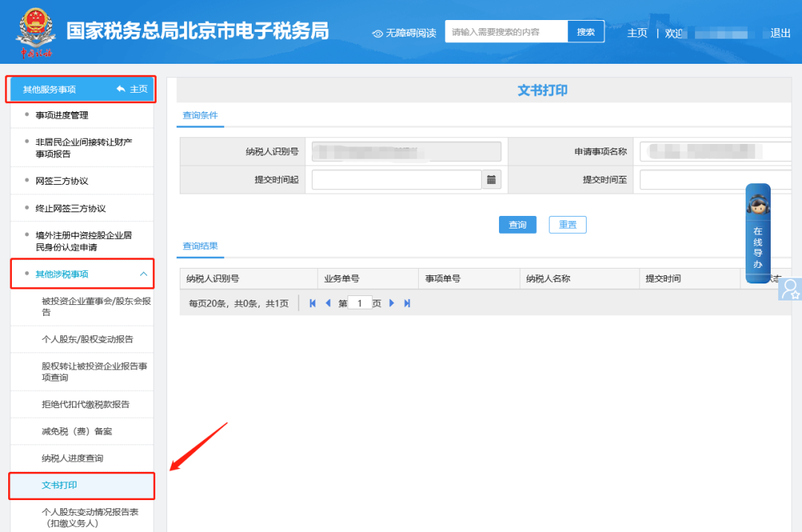Click the calendar icon beside 提交时间起
Screen dimensions: 802x532
tap(492, 180)
